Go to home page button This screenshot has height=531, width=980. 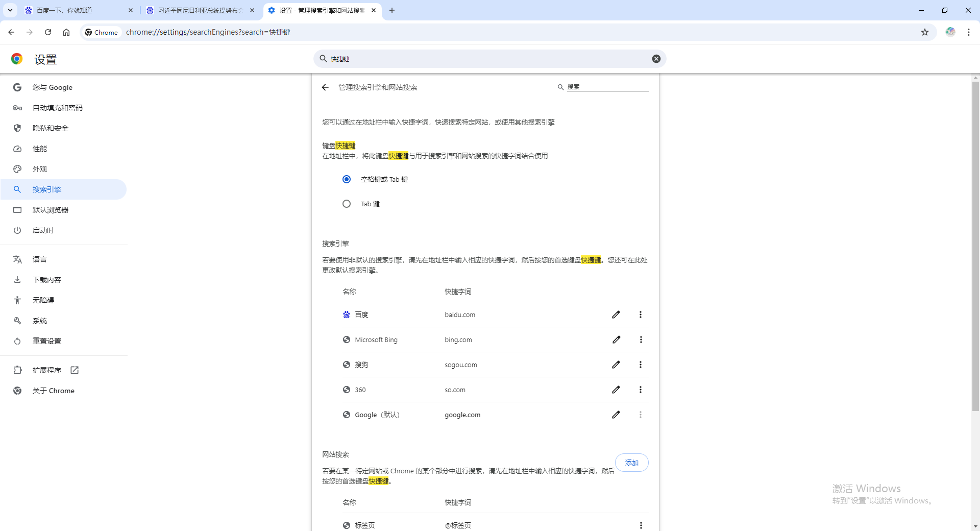(66, 32)
